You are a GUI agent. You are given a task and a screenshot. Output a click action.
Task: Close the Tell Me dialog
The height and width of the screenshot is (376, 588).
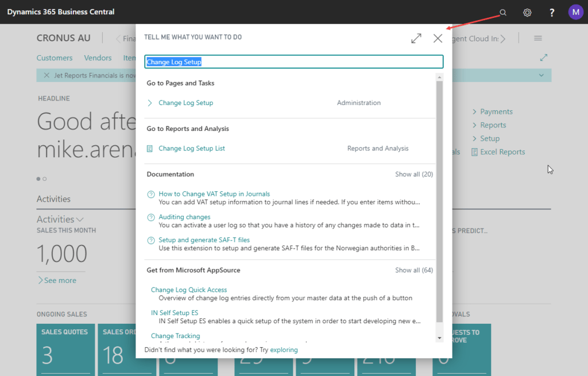pyautogui.click(x=438, y=38)
